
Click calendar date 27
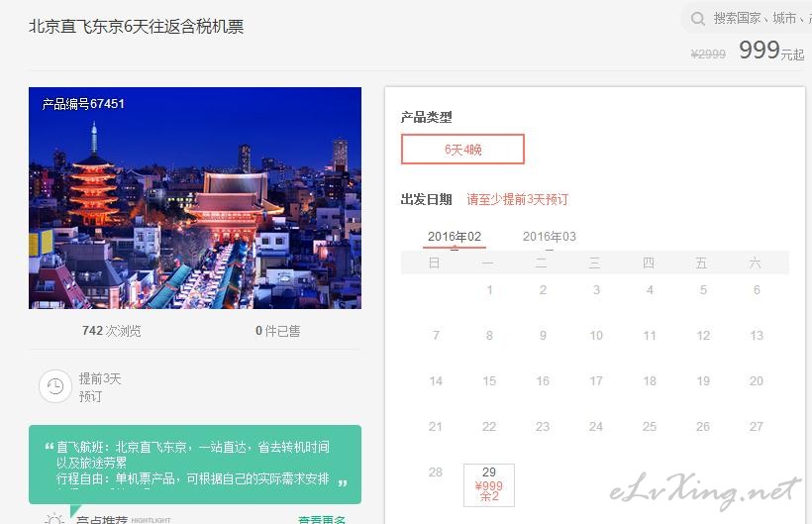pyautogui.click(x=757, y=427)
